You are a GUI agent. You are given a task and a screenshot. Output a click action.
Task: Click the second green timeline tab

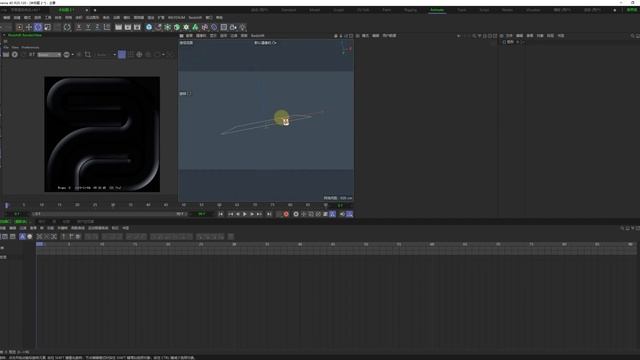point(20,222)
